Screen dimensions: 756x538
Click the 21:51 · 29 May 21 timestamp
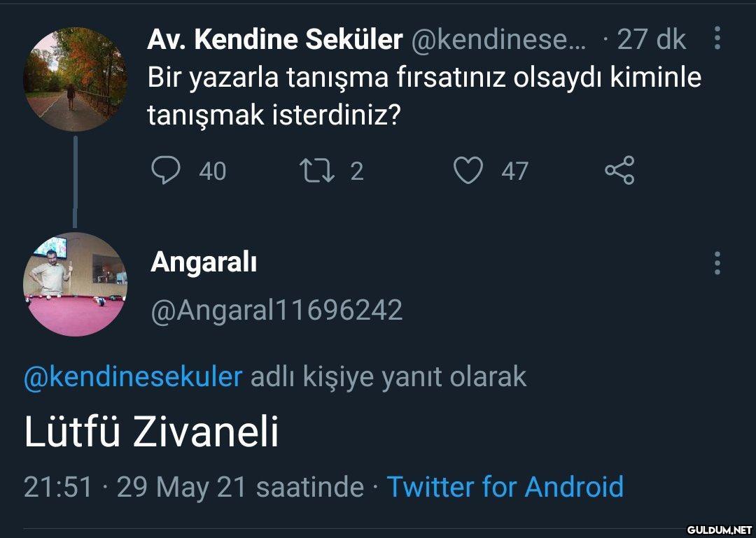(193, 486)
